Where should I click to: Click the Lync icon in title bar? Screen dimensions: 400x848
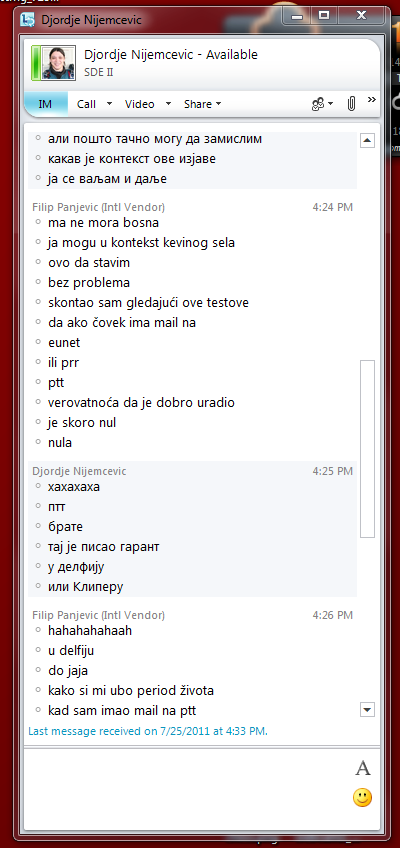pyautogui.click(x=28, y=20)
